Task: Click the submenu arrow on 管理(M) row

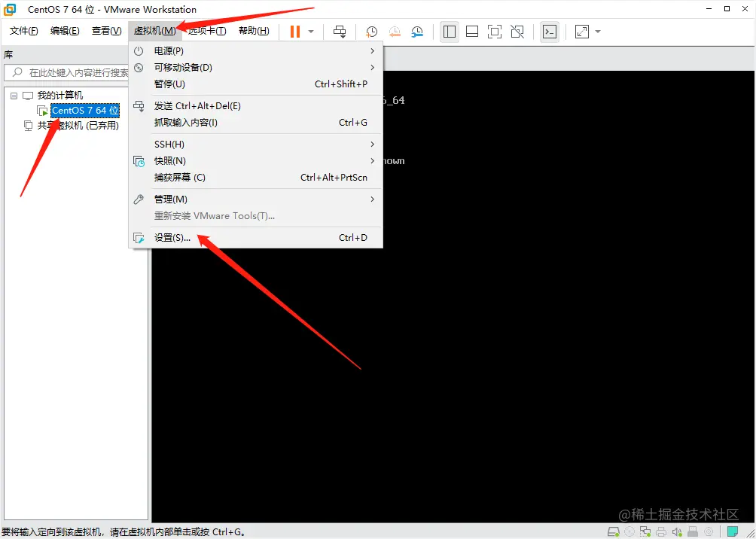Action: pos(372,199)
